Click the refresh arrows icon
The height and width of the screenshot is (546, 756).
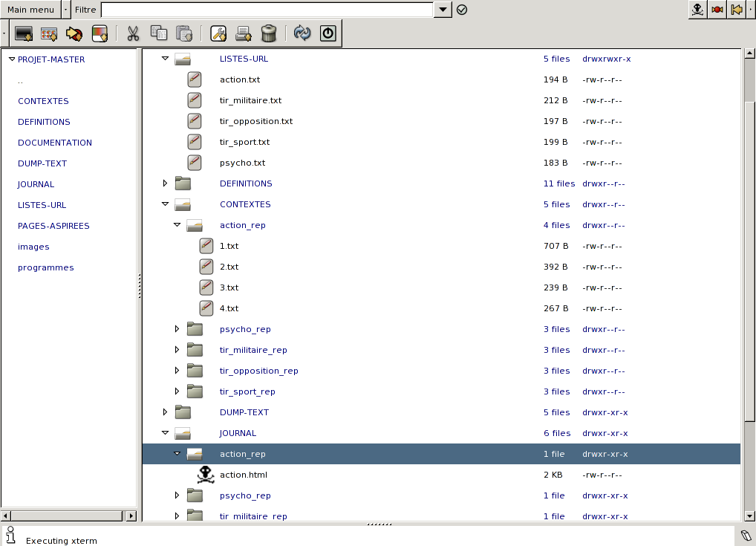click(x=302, y=33)
